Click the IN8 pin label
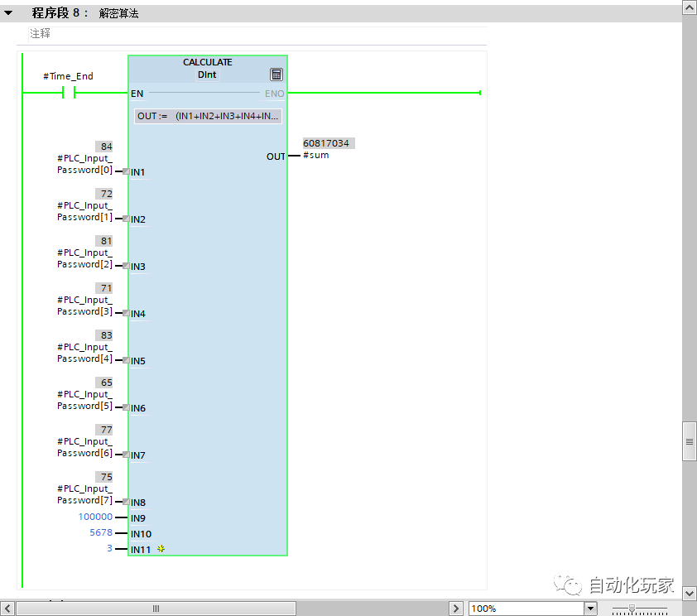This screenshot has width=697, height=616. [x=137, y=503]
